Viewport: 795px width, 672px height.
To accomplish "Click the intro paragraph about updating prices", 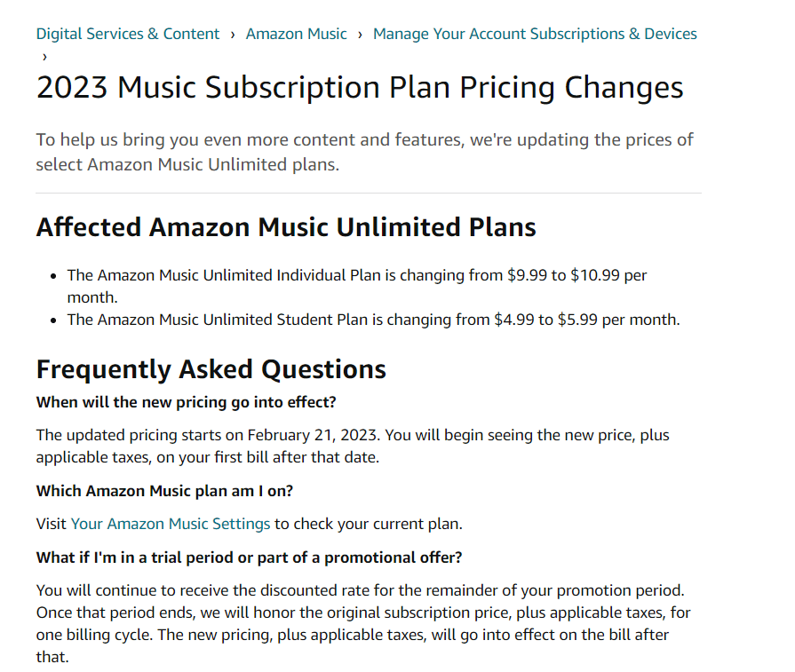I will click(x=364, y=152).
